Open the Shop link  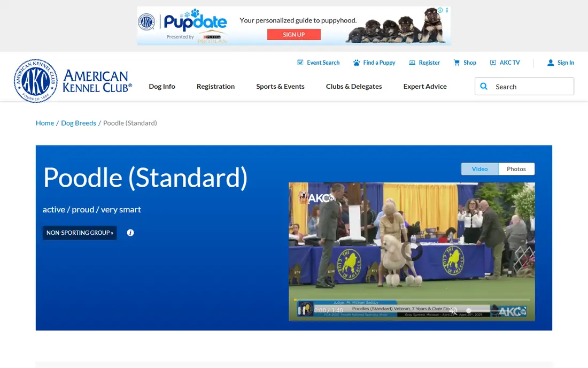465,63
